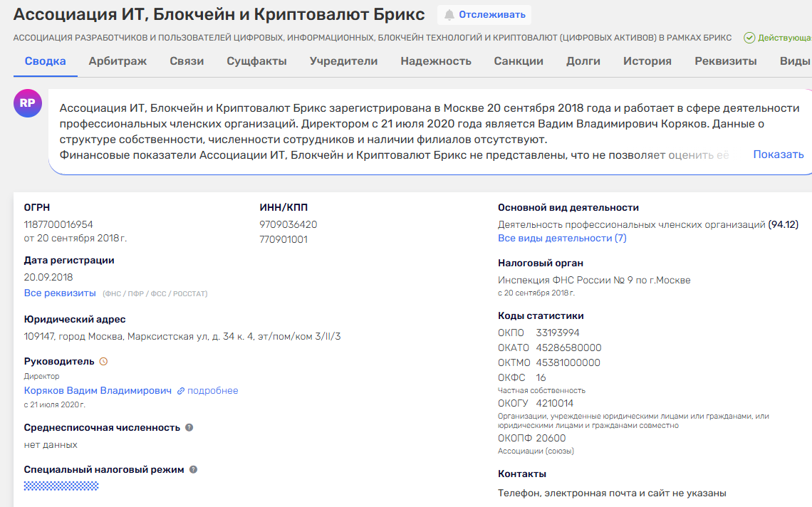Click the clock icon next to Руководитель
812x507 pixels.
(103, 362)
